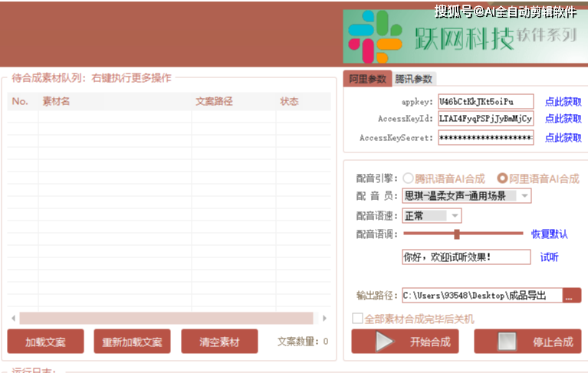This screenshot has width=588, height=373.
Task: Click the 文案数量: 0 counter text
Action: click(x=303, y=342)
